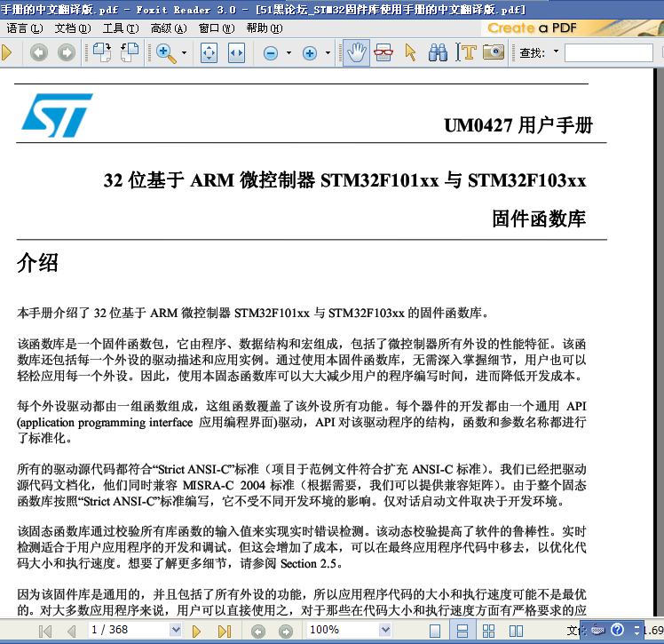Click the heading 介绍

pyautogui.click(x=37, y=263)
